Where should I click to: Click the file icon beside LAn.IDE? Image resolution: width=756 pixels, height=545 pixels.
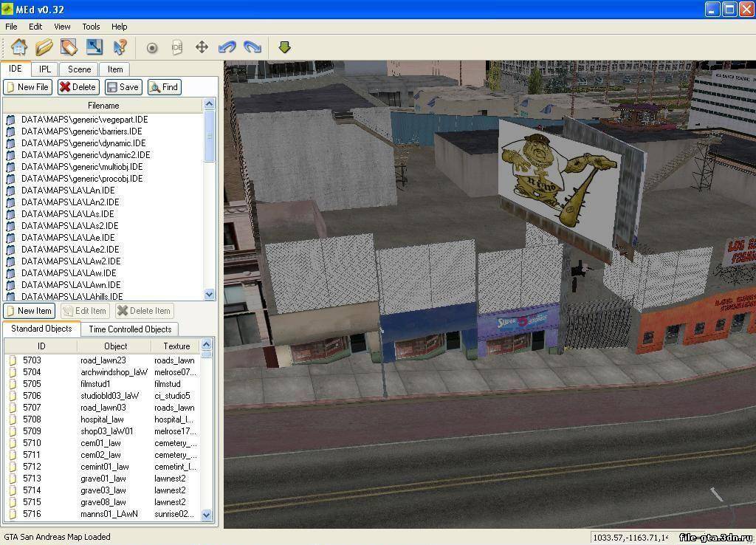point(10,191)
